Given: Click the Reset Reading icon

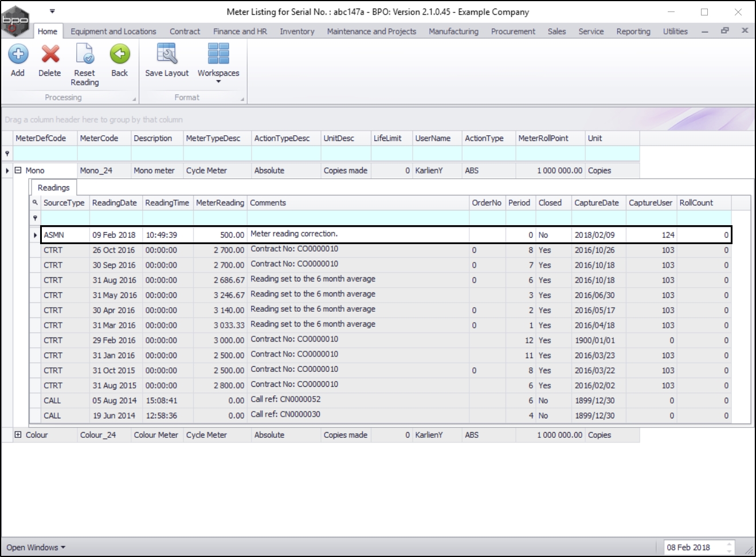Looking at the screenshot, I should pyautogui.click(x=85, y=54).
